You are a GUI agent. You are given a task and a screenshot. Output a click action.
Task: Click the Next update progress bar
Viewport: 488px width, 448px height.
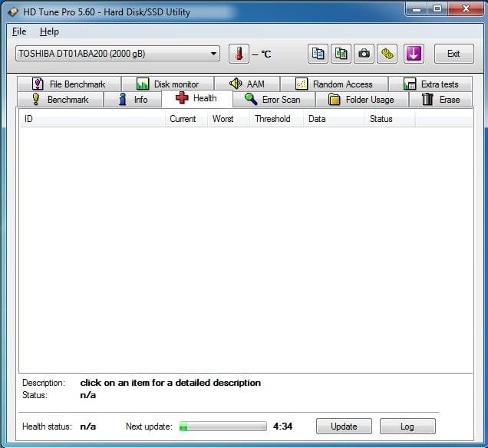coord(223,427)
